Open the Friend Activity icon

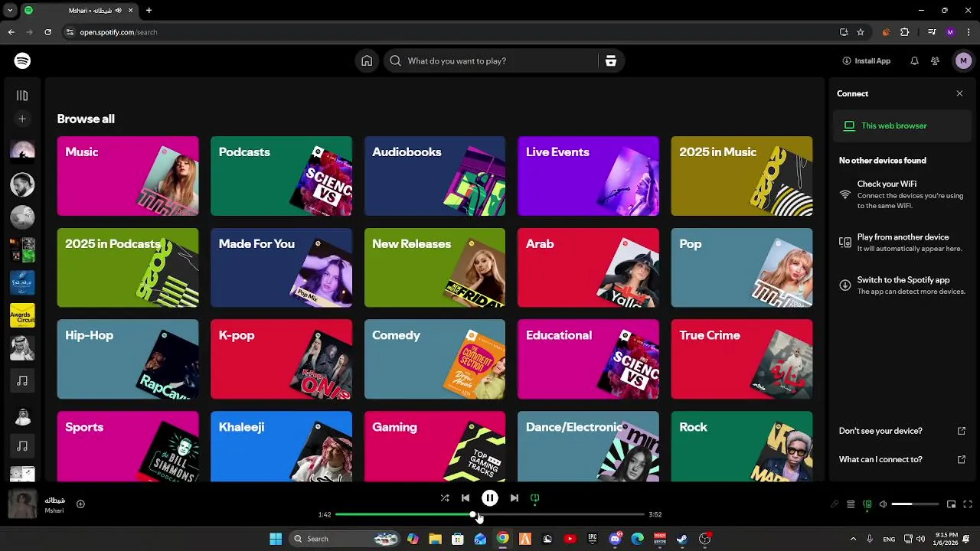[x=935, y=60]
